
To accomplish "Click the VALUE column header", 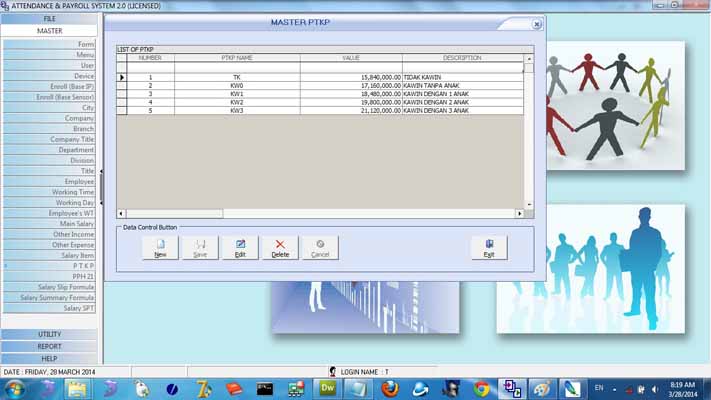I will coord(351,58).
